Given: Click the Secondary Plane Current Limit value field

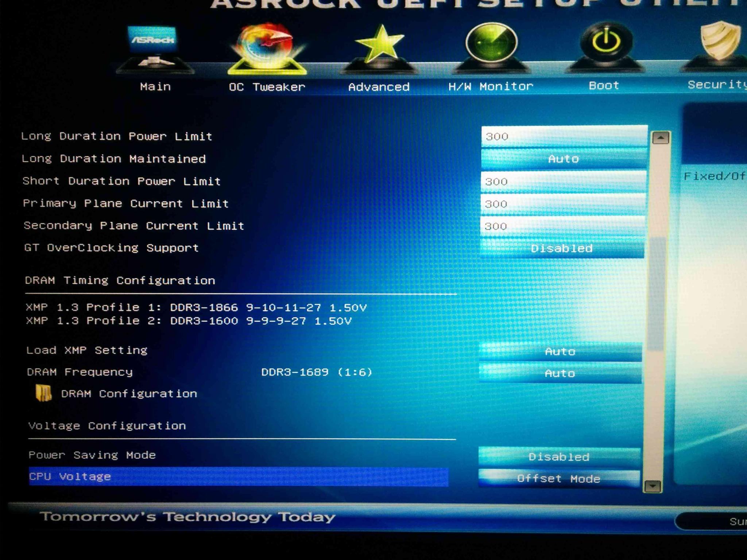Looking at the screenshot, I should tap(562, 226).
